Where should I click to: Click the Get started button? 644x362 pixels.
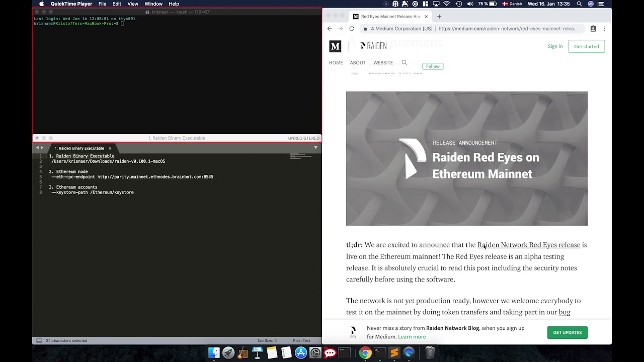tap(587, 46)
